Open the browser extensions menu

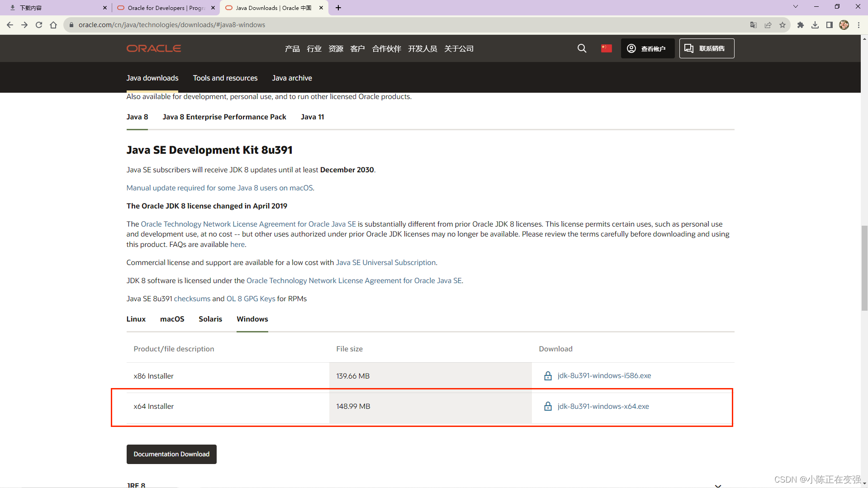[801, 25]
